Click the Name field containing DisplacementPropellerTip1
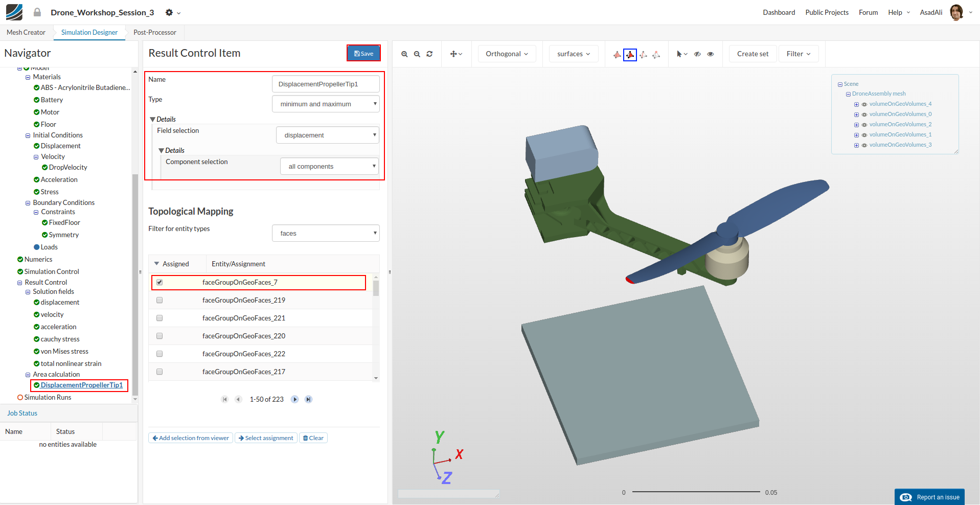The width and height of the screenshot is (980, 505). 326,84
